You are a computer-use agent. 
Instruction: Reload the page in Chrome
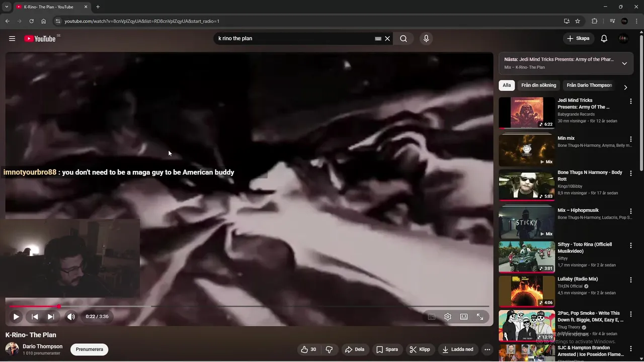click(x=31, y=21)
